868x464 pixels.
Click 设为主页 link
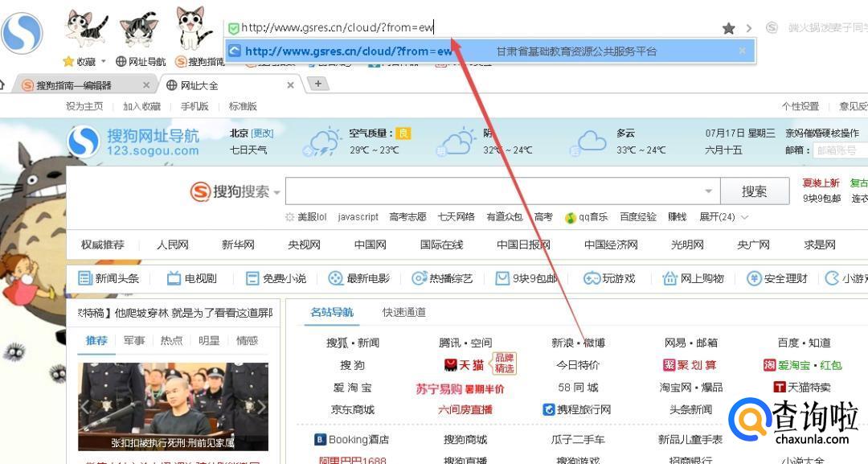point(84,106)
